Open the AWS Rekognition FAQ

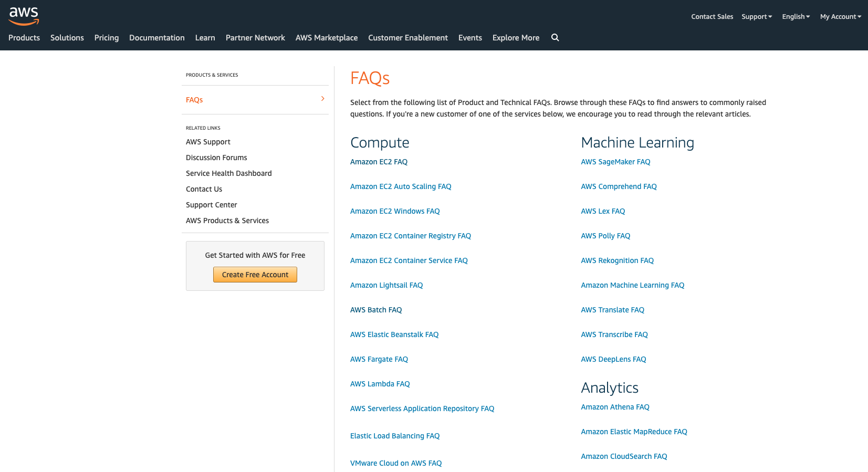(x=617, y=260)
